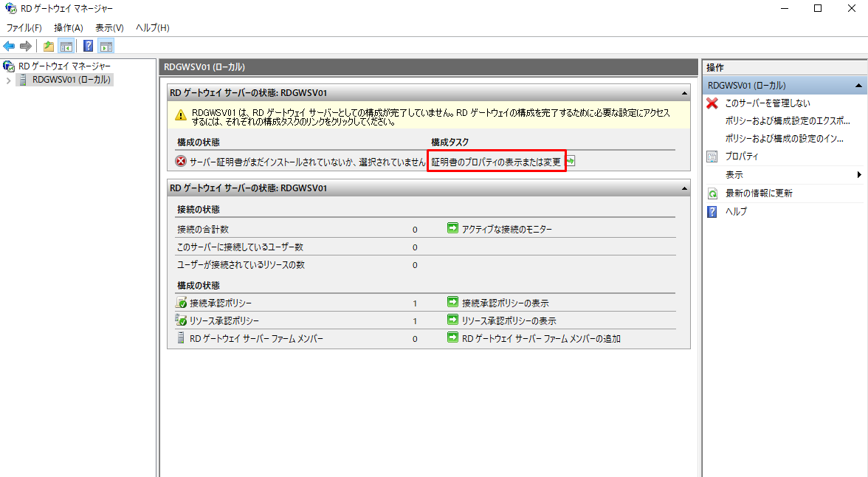Click the Up one level folder icon
Image resolution: width=868 pixels, height=477 pixels.
coord(49,47)
